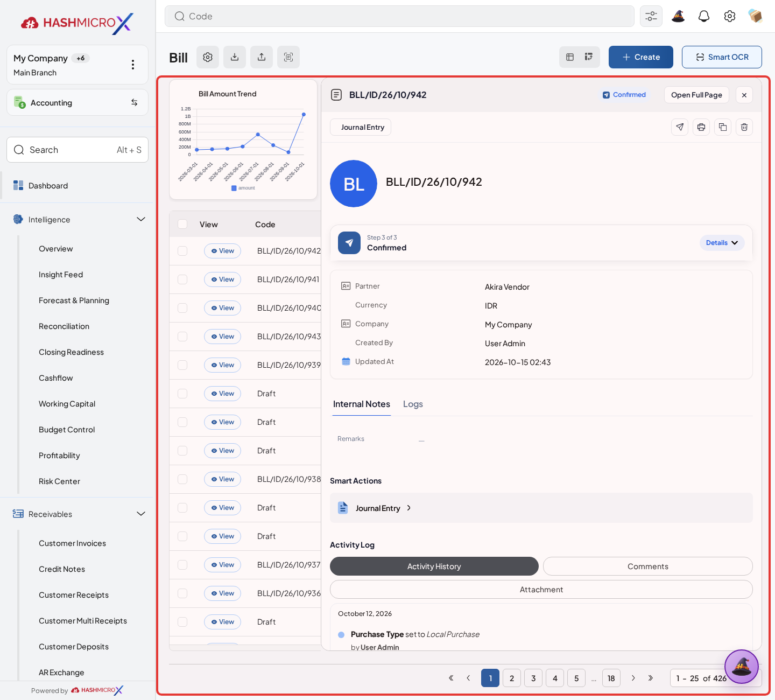The height and width of the screenshot is (700, 775).
Task: Collapse the Receivables menu section
Action: click(141, 514)
